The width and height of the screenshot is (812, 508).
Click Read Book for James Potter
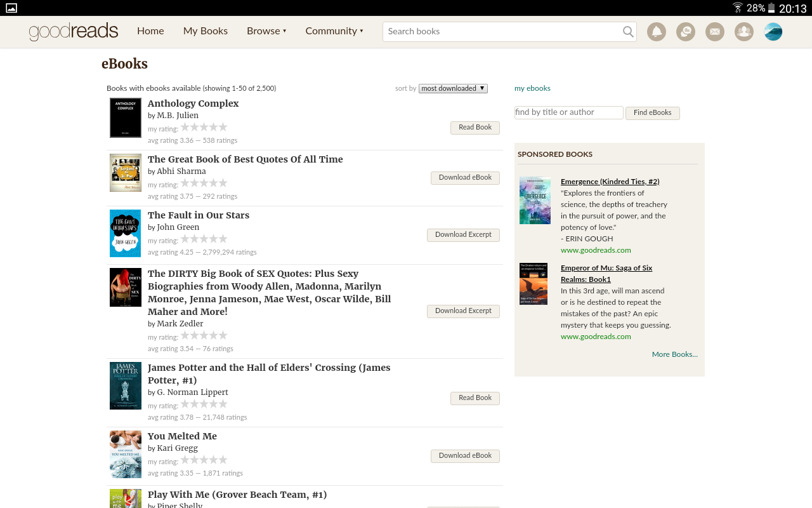475,398
